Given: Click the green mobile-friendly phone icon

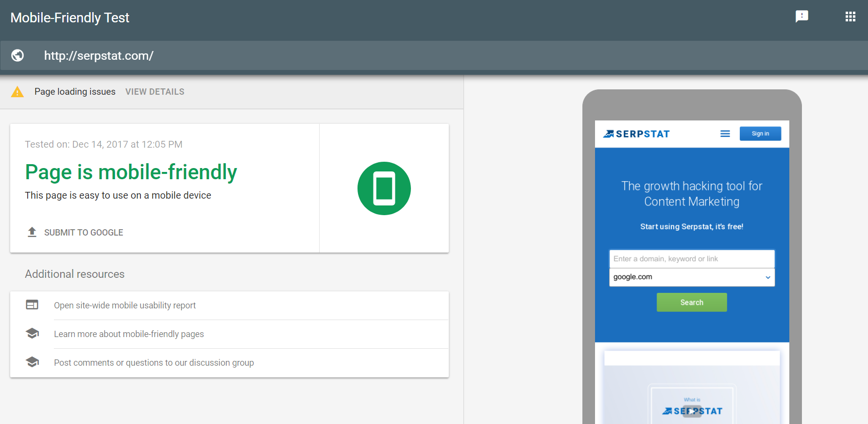Looking at the screenshot, I should point(384,188).
